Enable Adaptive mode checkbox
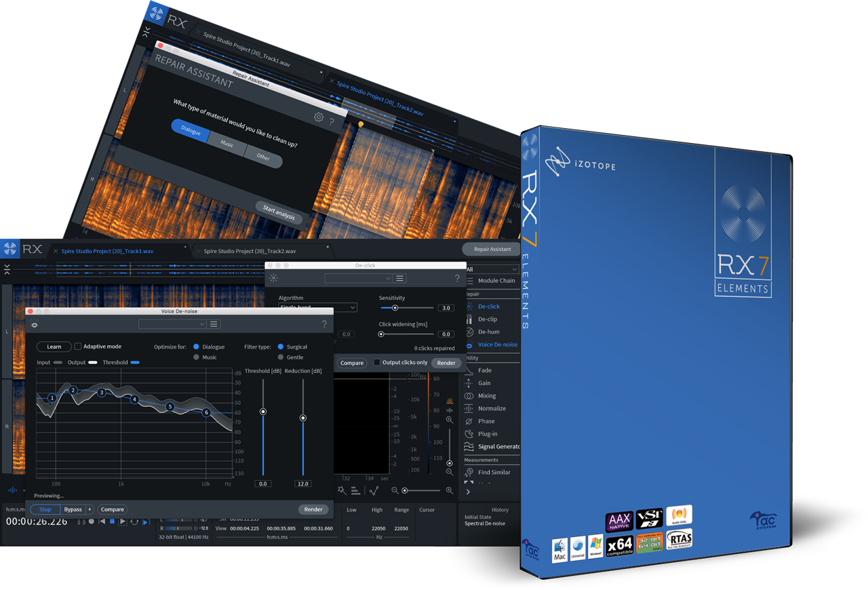868x590 pixels. [x=77, y=347]
